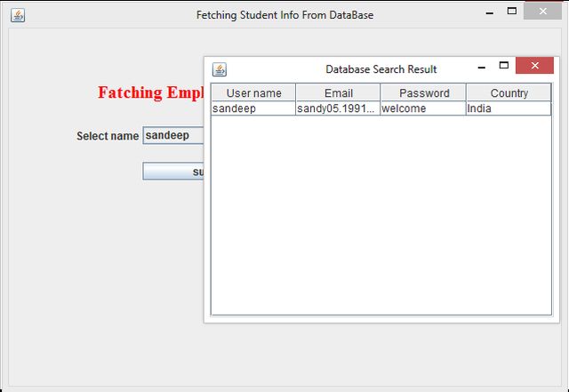569x392 pixels.
Task: Click Java icon in Fetching Student Info window
Action: point(18,15)
